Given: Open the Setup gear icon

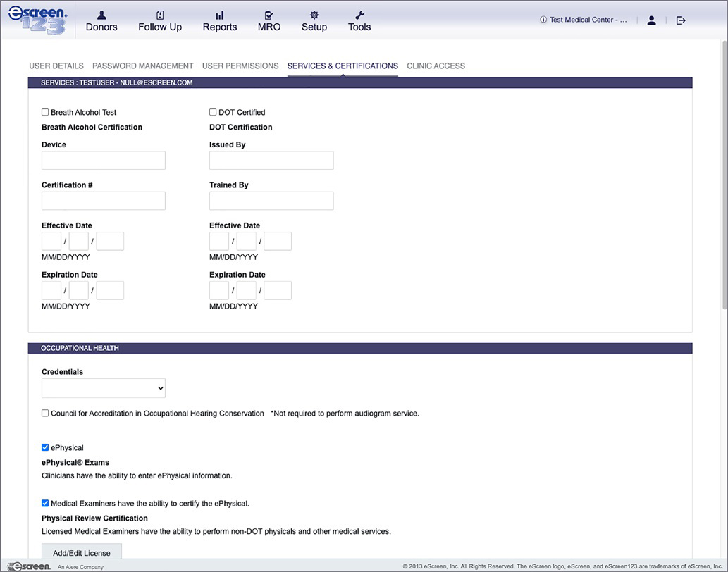Looking at the screenshot, I should tap(314, 15).
